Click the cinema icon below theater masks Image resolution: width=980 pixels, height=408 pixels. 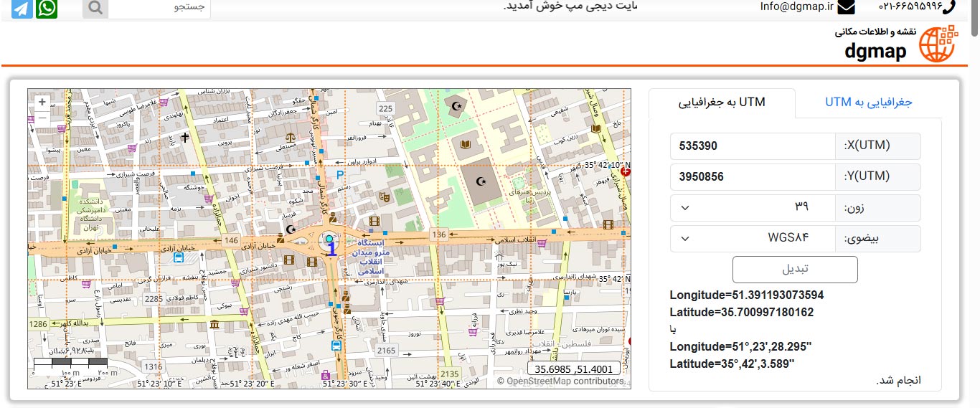point(373,220)
